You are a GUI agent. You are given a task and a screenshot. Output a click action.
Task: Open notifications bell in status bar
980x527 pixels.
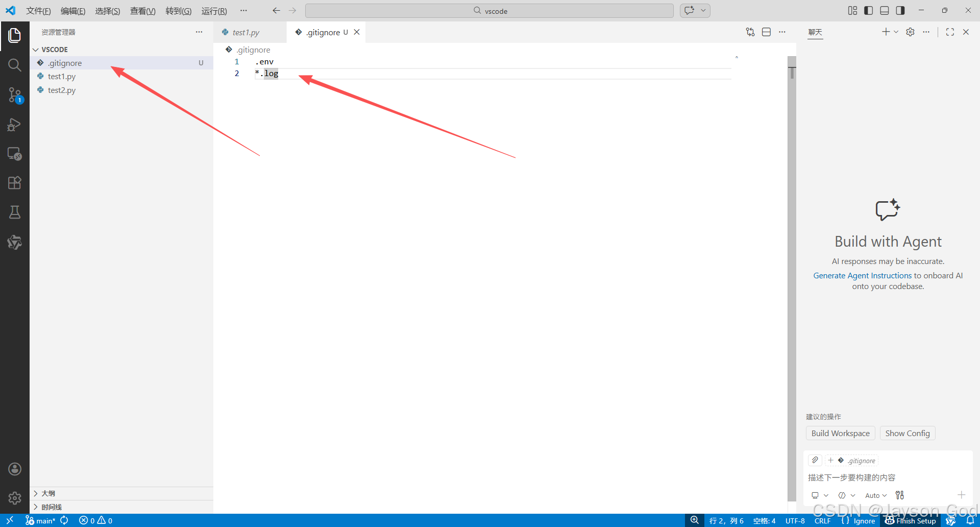970,520
